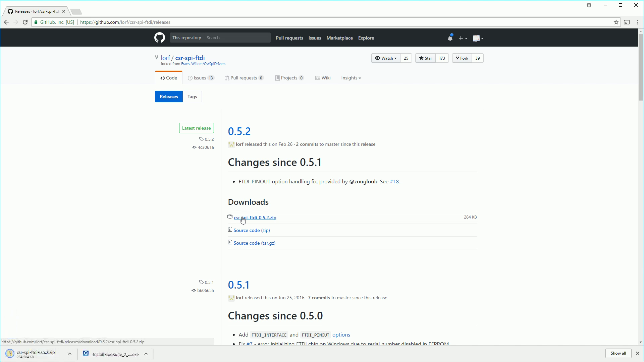The height and width of the screenshot is (362, 644).
Task: Switch to the Issues tab
Action: point(201,78)
